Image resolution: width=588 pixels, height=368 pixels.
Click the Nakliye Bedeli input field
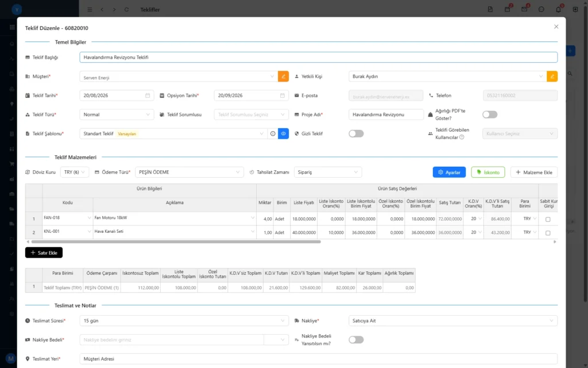coord(172,340)
